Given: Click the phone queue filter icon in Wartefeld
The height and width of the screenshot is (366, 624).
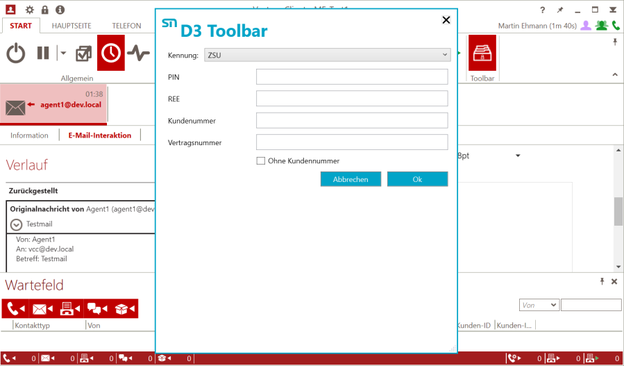Looking at the screenshot, I should [16, 309].
